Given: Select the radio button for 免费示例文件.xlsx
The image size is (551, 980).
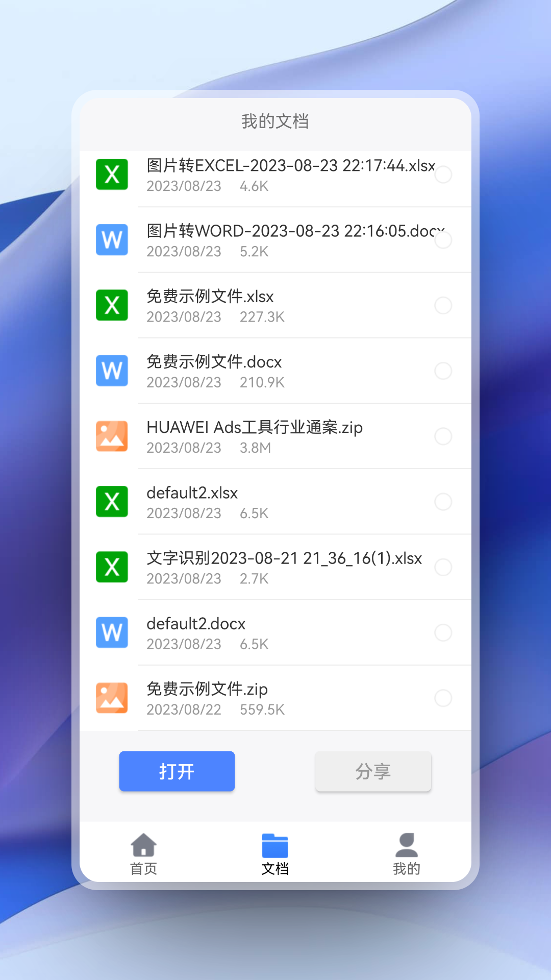Looking at the screenshot, I should tap(443, 305).
